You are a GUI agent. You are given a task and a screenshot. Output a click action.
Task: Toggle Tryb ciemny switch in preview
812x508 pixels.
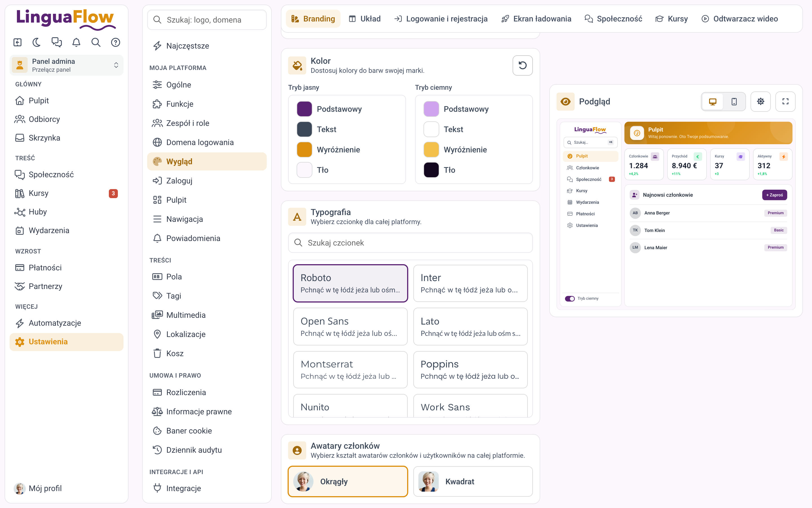point(570,298)
